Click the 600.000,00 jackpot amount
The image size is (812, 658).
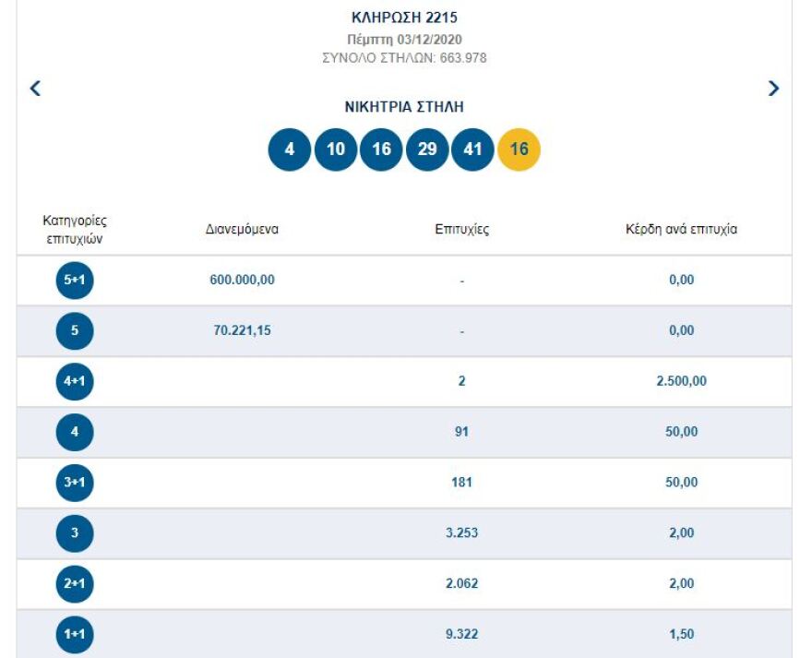(242, 281)
